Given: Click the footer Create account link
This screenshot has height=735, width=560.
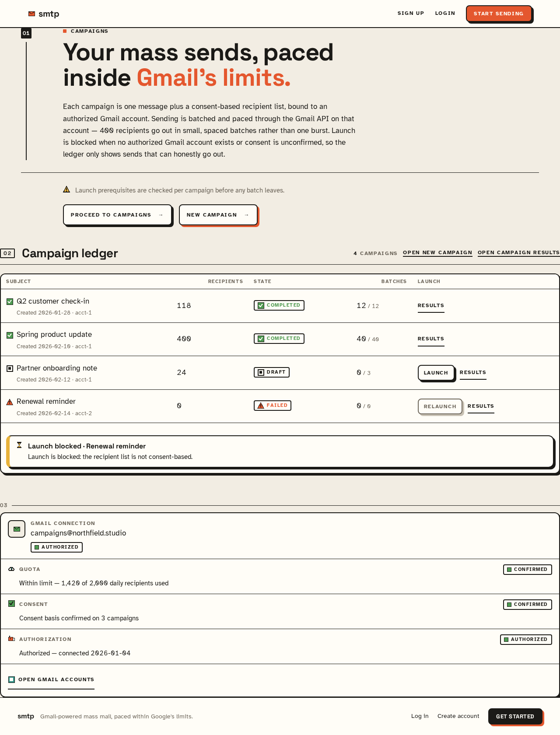Looking at the screenshot, I should [458, 716].
